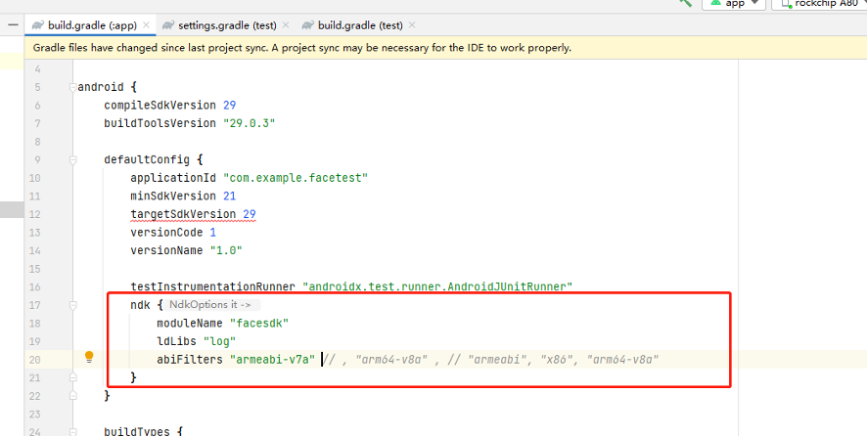Click minSdkVersion 21 text

(183, 196)
